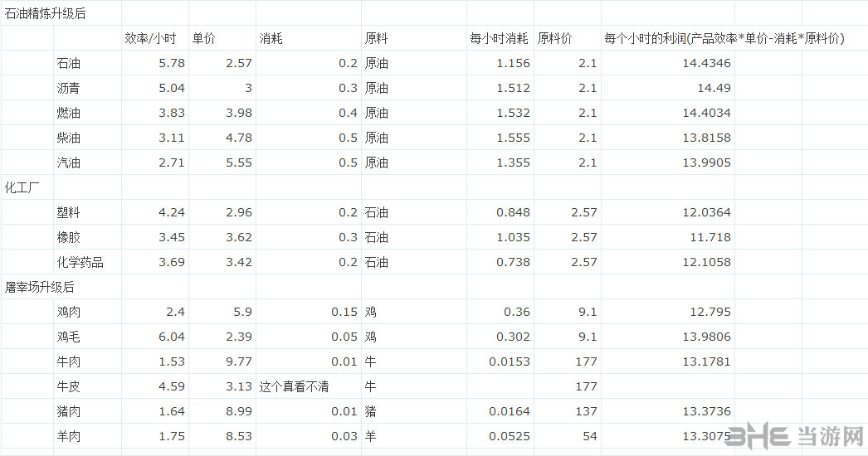Select the 燃油 product name cell
The image size is (868, 456).
coord(69,113)
